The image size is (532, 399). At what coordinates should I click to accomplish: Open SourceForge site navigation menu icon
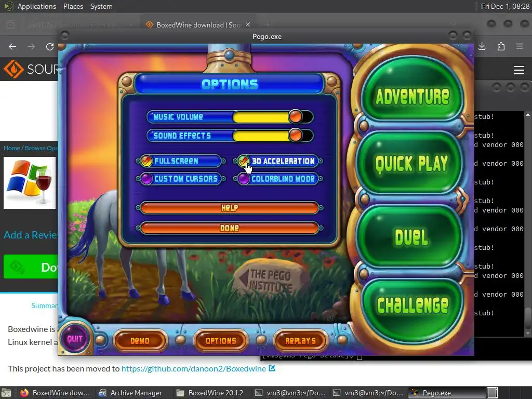point(519,70)
